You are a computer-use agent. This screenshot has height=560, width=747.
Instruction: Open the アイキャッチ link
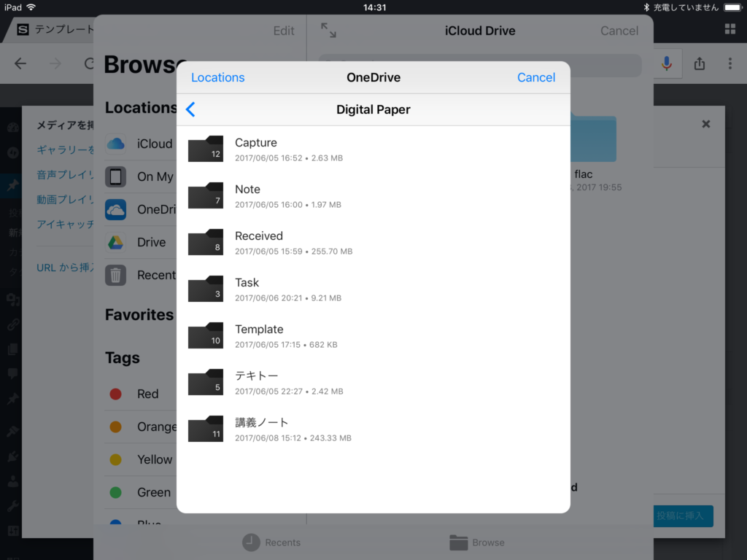point(65,225)
